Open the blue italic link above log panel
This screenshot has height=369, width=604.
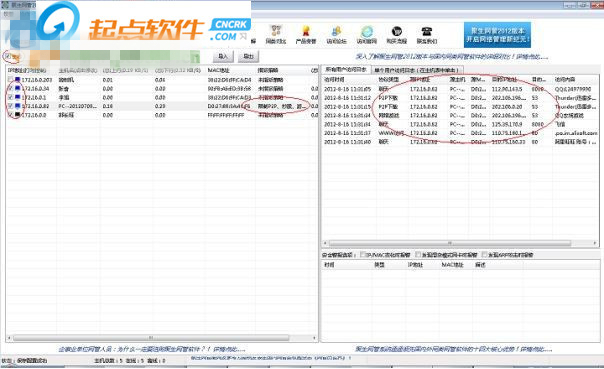coord(451,57)
